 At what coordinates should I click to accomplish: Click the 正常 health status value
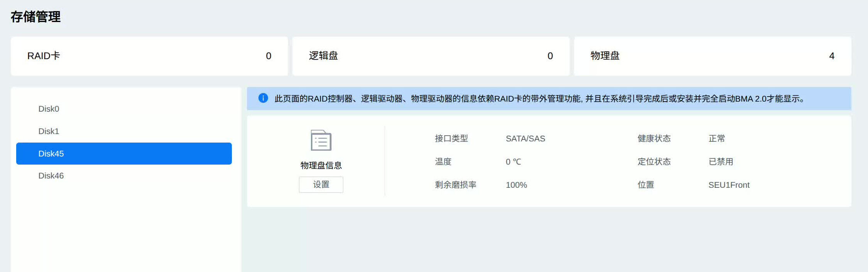(716, 139)
